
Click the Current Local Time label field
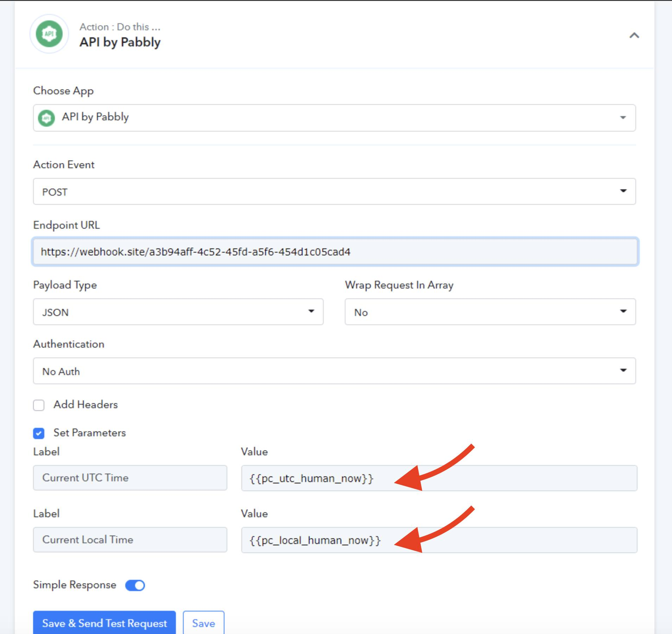coord(130,540)
